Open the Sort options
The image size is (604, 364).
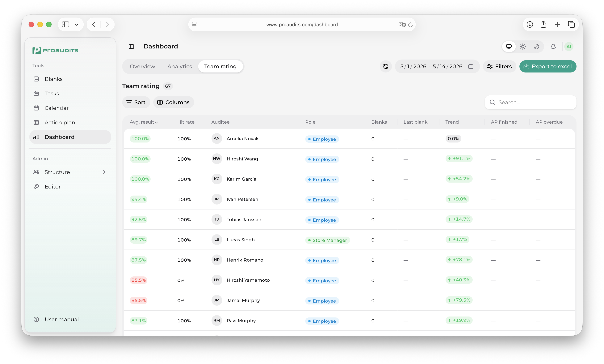(136, 102)
